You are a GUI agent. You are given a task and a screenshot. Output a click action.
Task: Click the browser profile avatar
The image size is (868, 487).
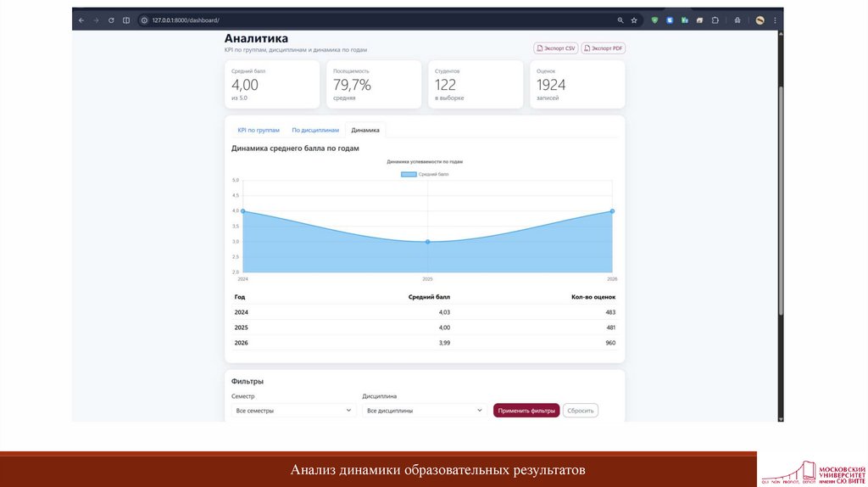[x=760, y=20]
